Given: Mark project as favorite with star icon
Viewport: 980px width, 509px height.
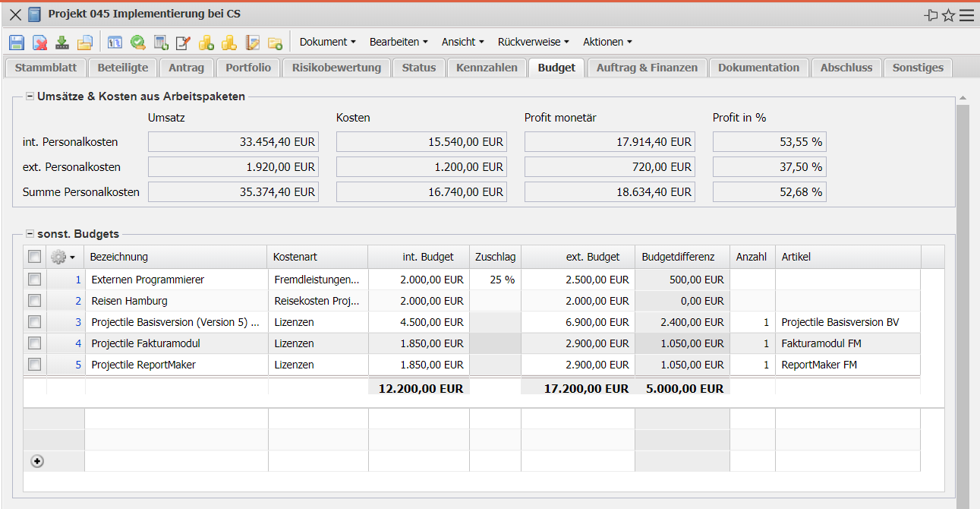Looking at the screenshot, I should pos(948,15).
